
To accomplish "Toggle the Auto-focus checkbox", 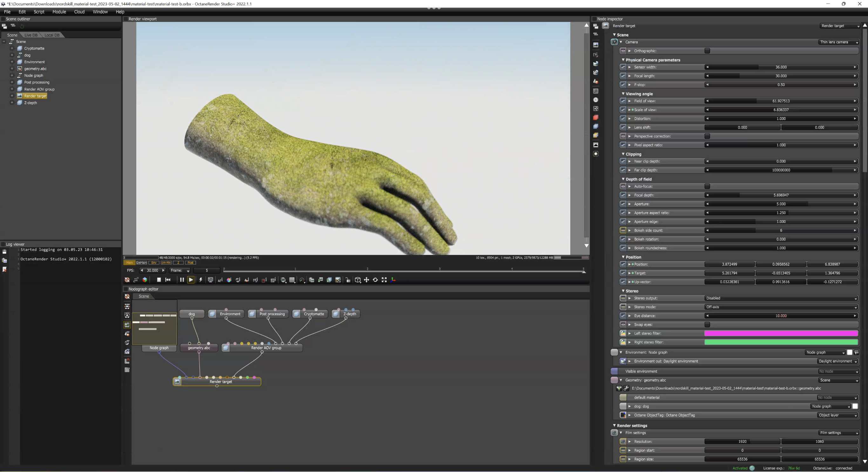I will 707,187.
